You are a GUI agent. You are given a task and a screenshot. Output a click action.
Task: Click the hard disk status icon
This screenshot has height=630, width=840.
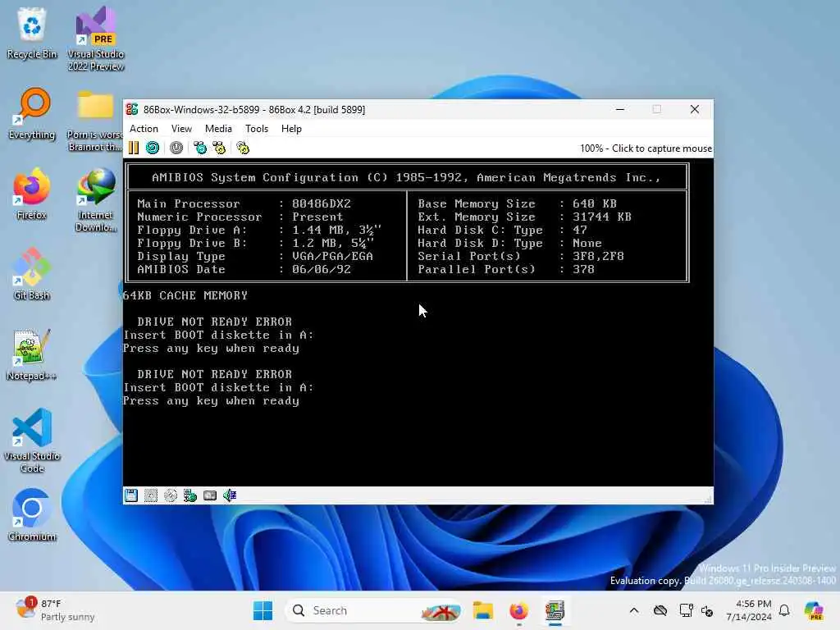coord(210,495)
